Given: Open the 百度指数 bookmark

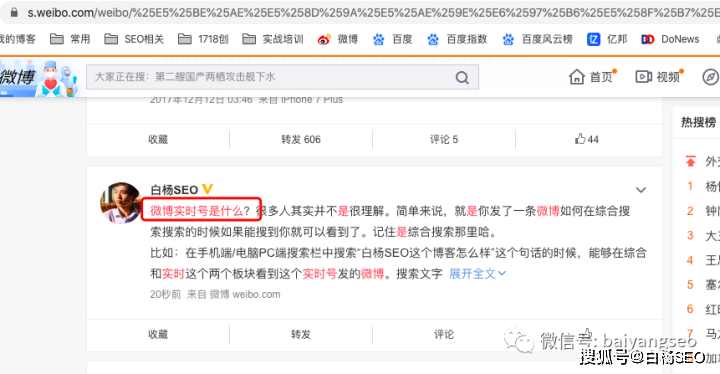Looking at the screenshot, I should click(x=457, y=40).
